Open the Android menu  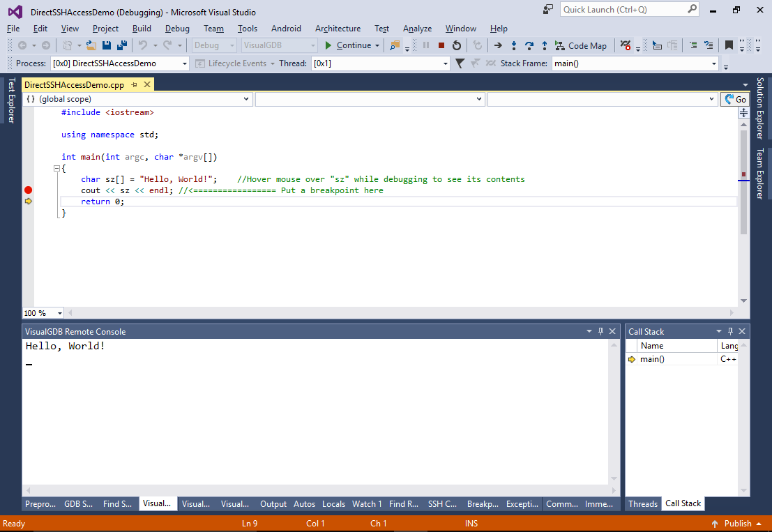(x=286, y=29)
